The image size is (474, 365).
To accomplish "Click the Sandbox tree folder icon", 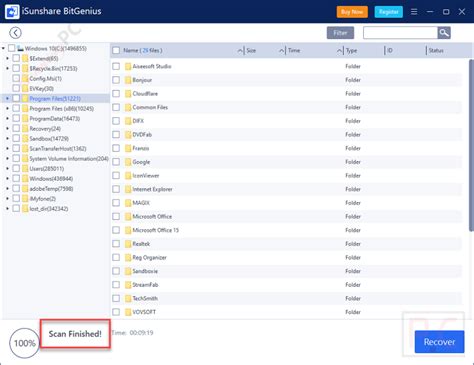I will point(25,138).
